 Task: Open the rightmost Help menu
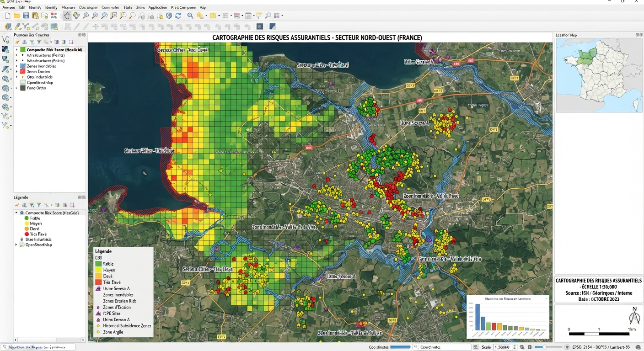point(203,7)
